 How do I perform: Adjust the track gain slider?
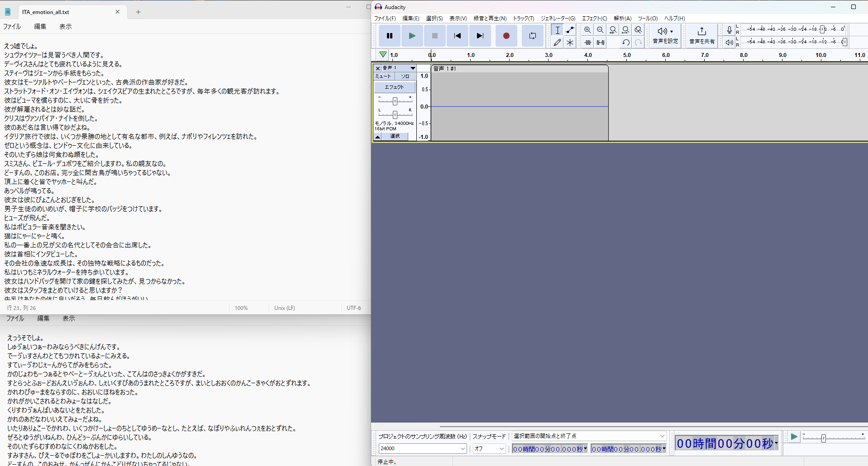395,101
